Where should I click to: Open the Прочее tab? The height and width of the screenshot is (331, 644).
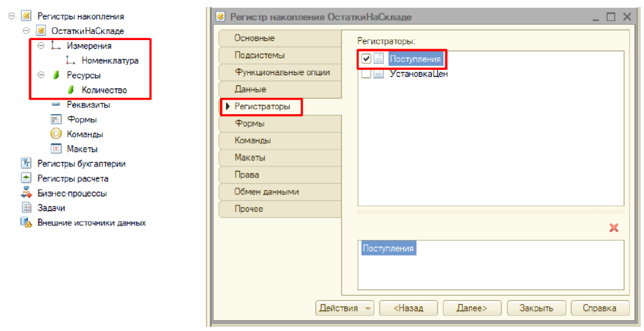[280, 209]
